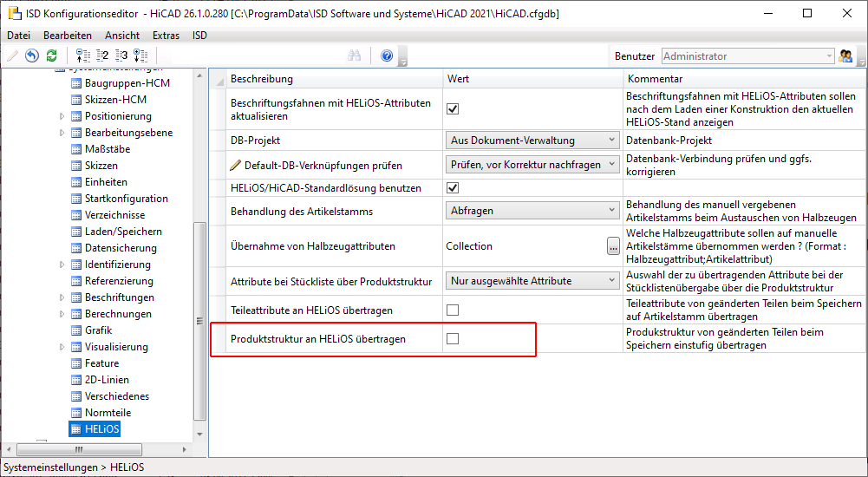Select the Einheiten tree entry
Image resolution: width=868 pixels, height=477 pixels.
(x=106, y=182)
